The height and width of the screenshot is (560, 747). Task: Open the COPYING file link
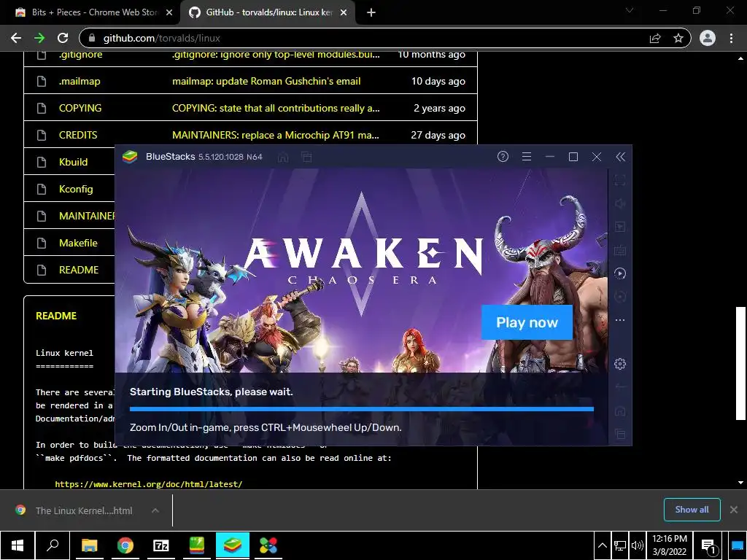point(80,108)
